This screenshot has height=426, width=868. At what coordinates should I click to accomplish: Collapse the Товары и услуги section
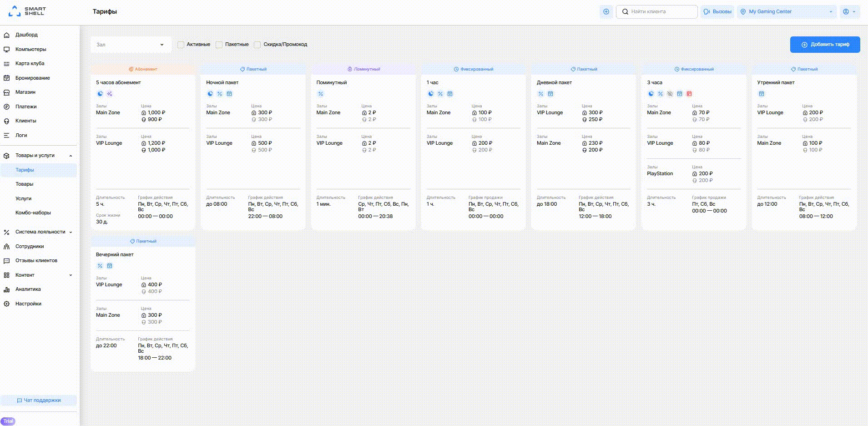click(x=38, y=156)
